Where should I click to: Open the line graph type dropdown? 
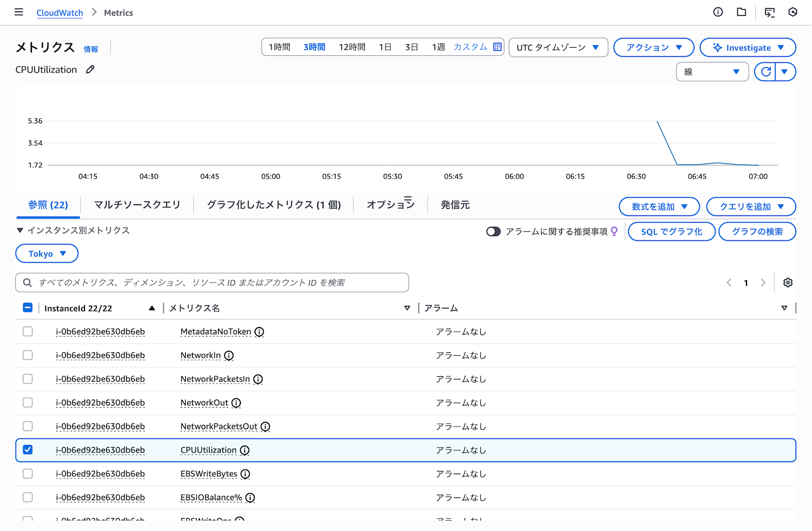(x=712, y=71)
